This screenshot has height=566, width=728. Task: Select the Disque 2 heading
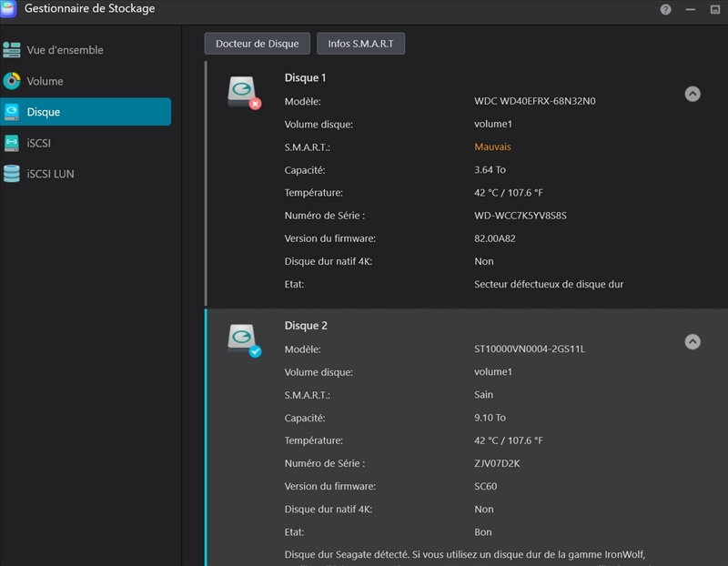(305, 326)
